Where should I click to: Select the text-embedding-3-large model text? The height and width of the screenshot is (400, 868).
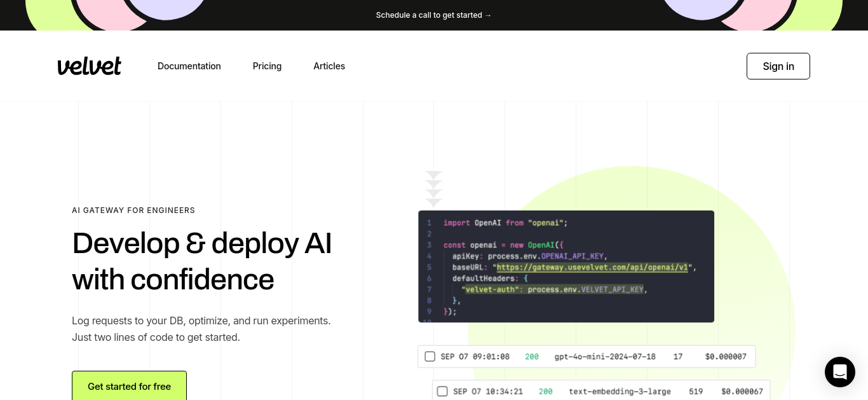[620, 391]
